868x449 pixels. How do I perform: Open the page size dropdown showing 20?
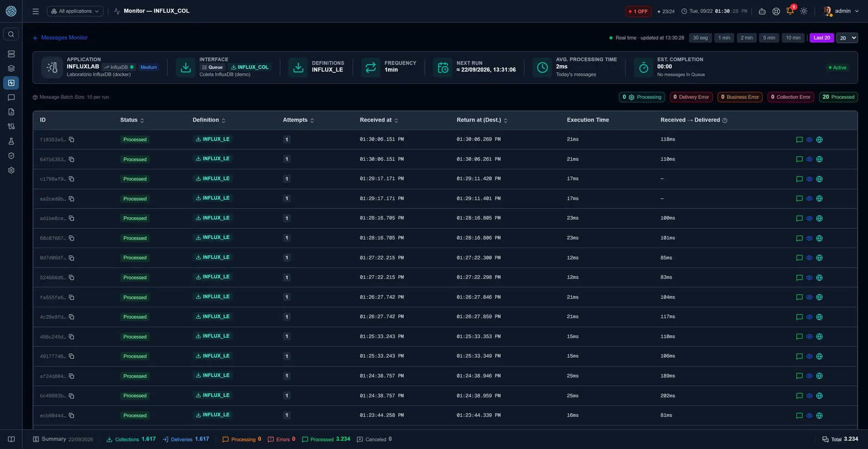click(847, 38)
